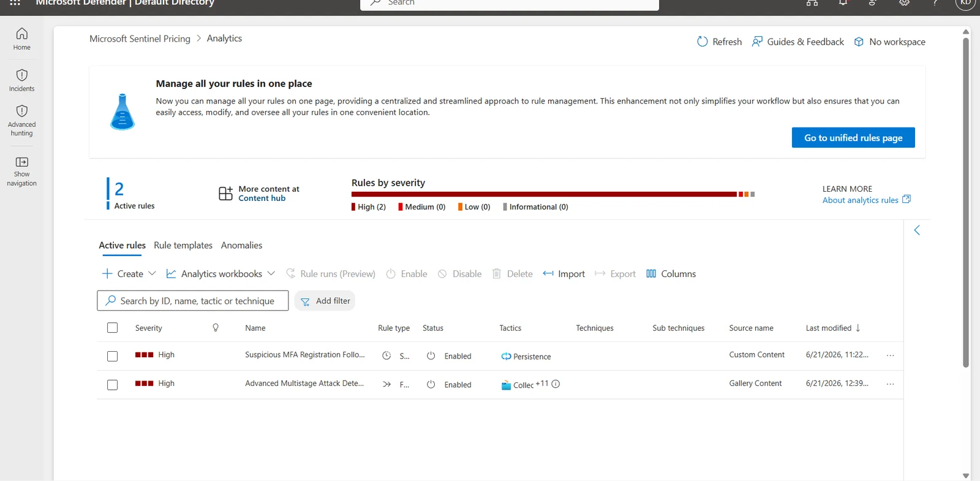The image size is (980, 481).
Task: Go to Incidents in the sidebar
Action: [x=21, y=80]
